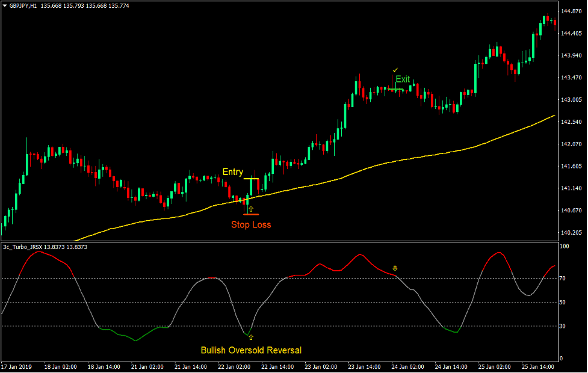Click the 144.870 price on the right scale
Image resolution: width=588 pixels, height=373 pixels.
[573, 10]
